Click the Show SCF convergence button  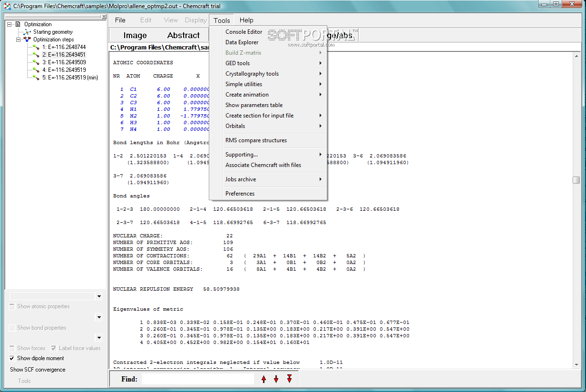click(x=38, y=370)
